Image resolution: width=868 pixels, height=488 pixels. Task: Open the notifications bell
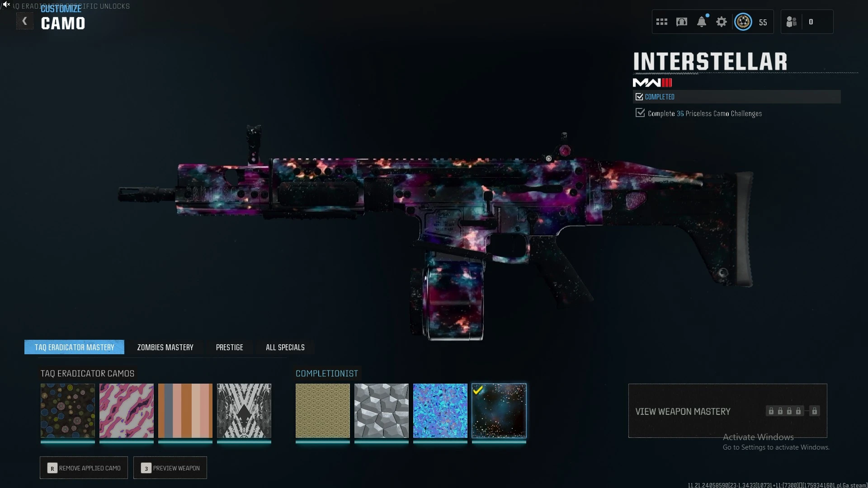click(x=701, y=22)
